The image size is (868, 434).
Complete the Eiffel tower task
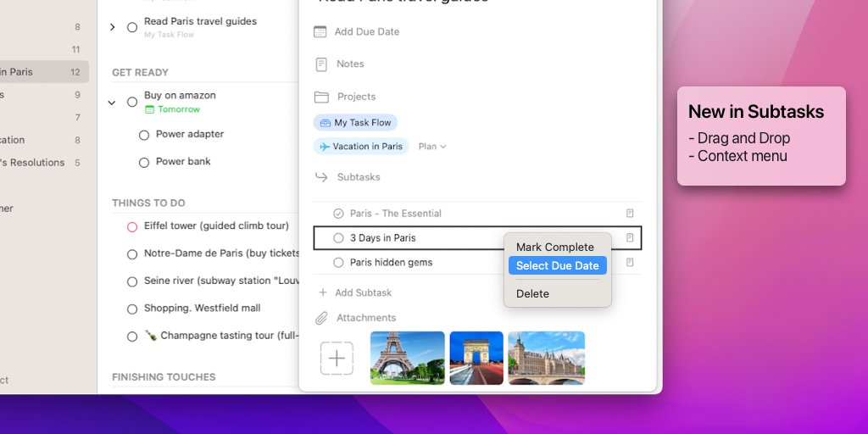[132, 227]
